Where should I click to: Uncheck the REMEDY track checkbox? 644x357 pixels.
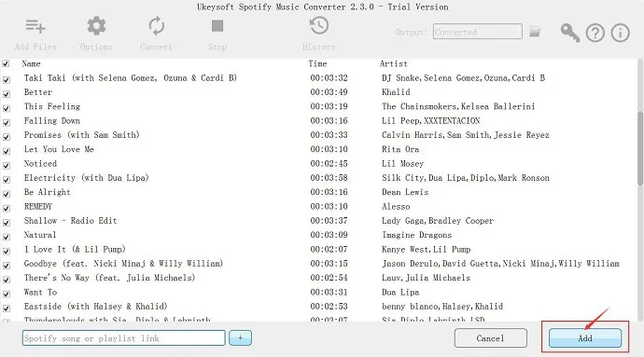coord(7,209)
